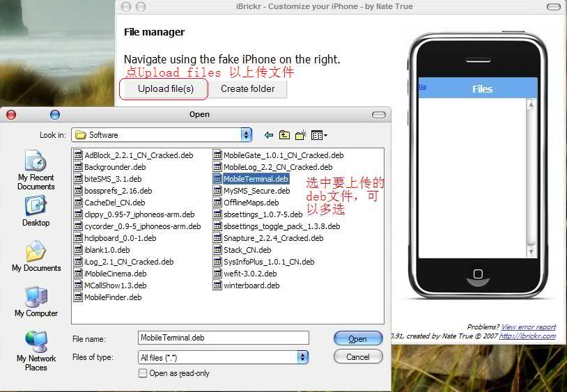
Task: Tick the Open as read-only checkbox
Action: point(143,373)
